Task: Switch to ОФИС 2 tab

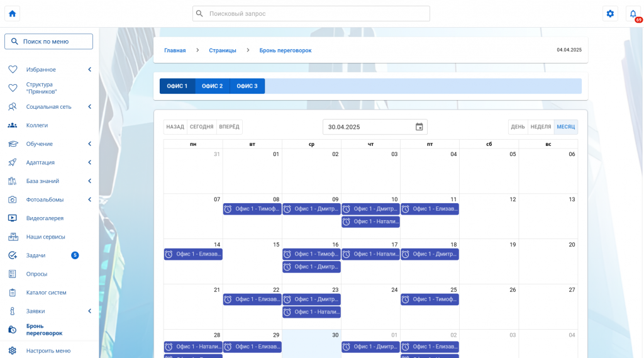Action: [x=212, y=86]
